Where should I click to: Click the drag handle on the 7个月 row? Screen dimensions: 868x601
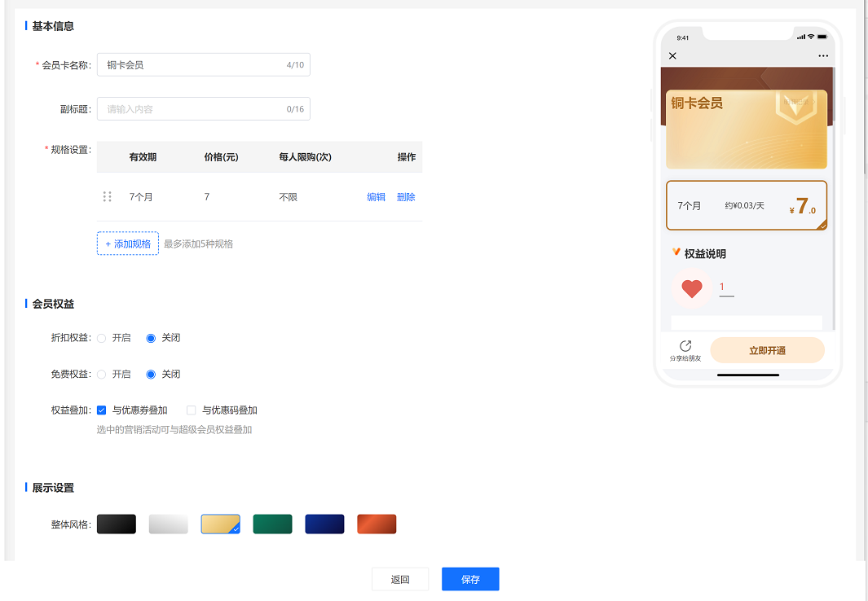[108, 197]
